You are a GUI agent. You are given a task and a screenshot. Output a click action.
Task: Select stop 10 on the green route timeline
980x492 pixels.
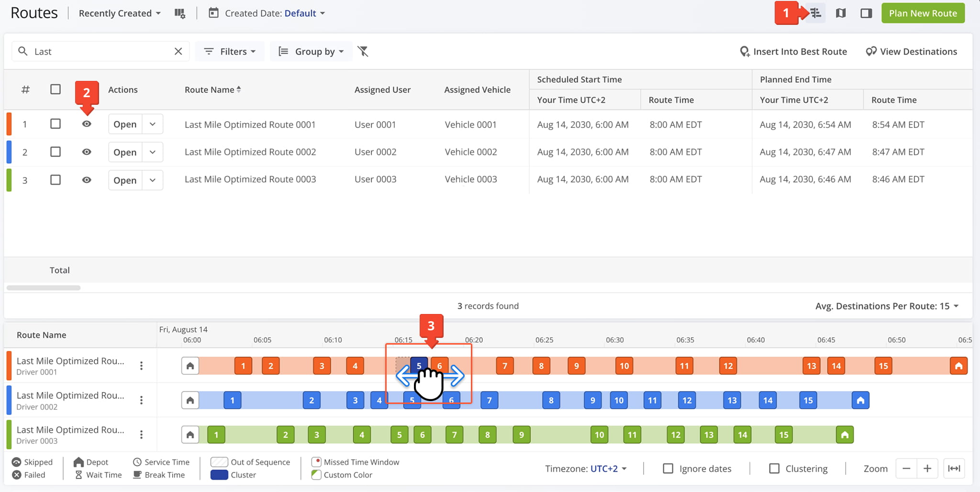pos(600,435)
